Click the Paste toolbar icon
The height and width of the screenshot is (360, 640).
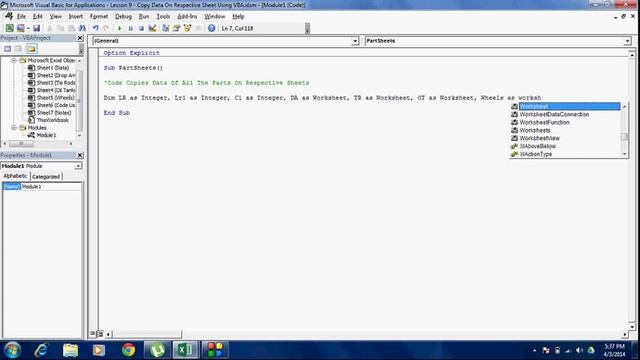(x=71, y=28)
